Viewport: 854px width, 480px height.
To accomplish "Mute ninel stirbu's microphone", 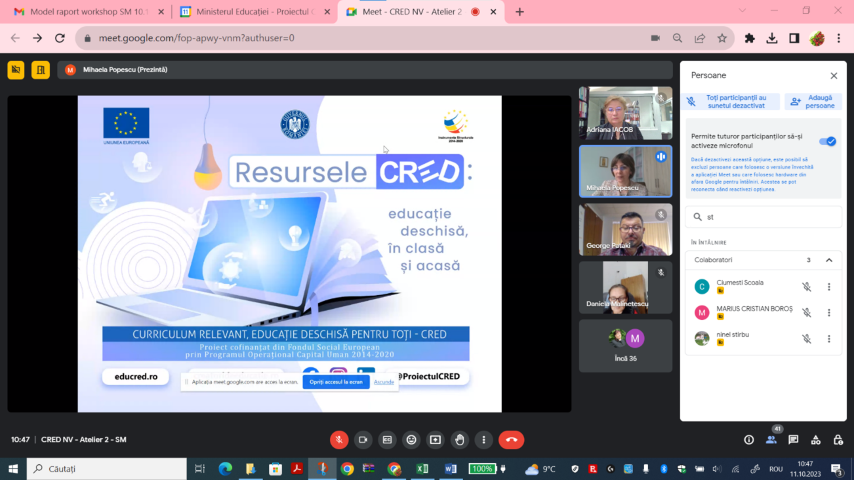I will [807, 339].
